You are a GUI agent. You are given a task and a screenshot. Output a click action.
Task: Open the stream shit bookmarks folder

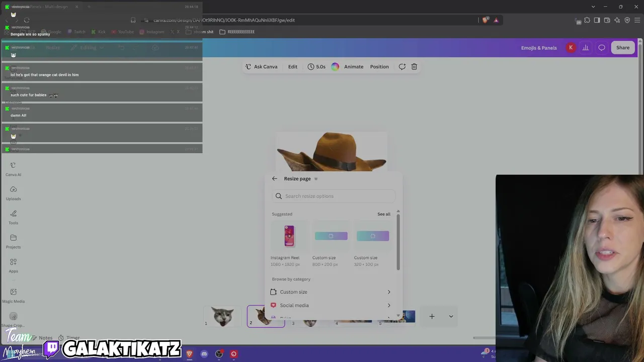(x=199, y=32)
